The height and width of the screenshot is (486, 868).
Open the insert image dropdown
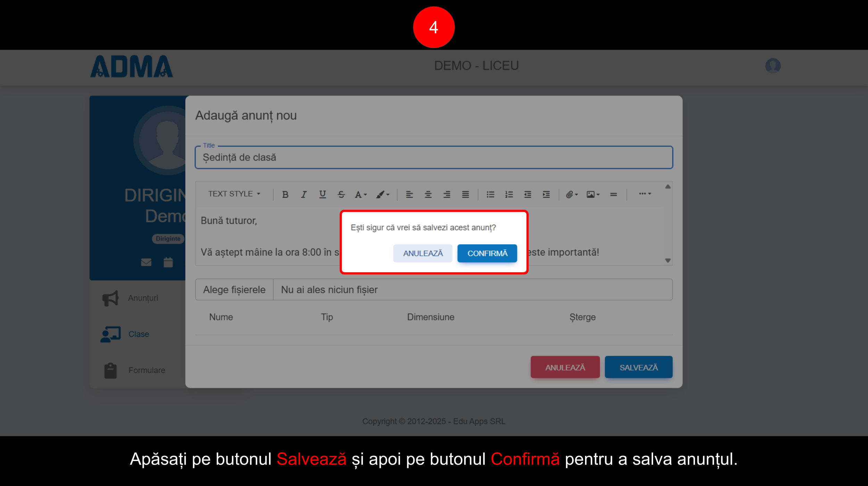pyautogui.click(x=593, y=194)
